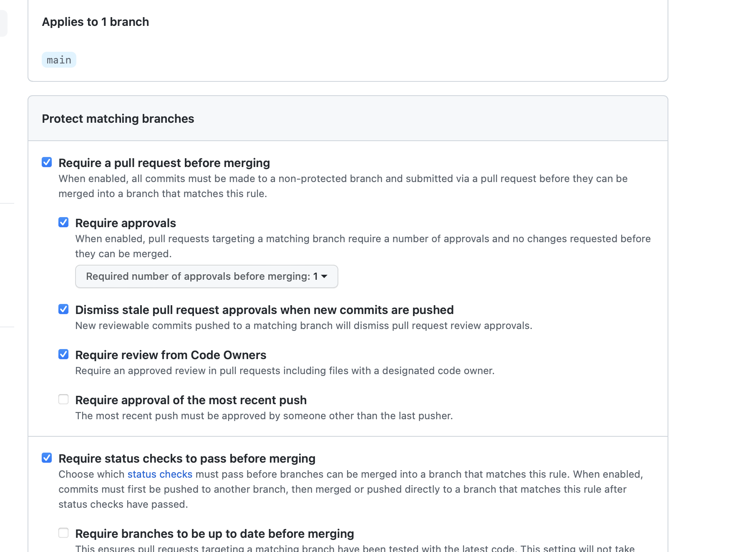Image resolution: width=756 pixels, height=552 pixels.
Task: Open the "status checks" link
Action: pyautogui.click(x=159, y=474)
